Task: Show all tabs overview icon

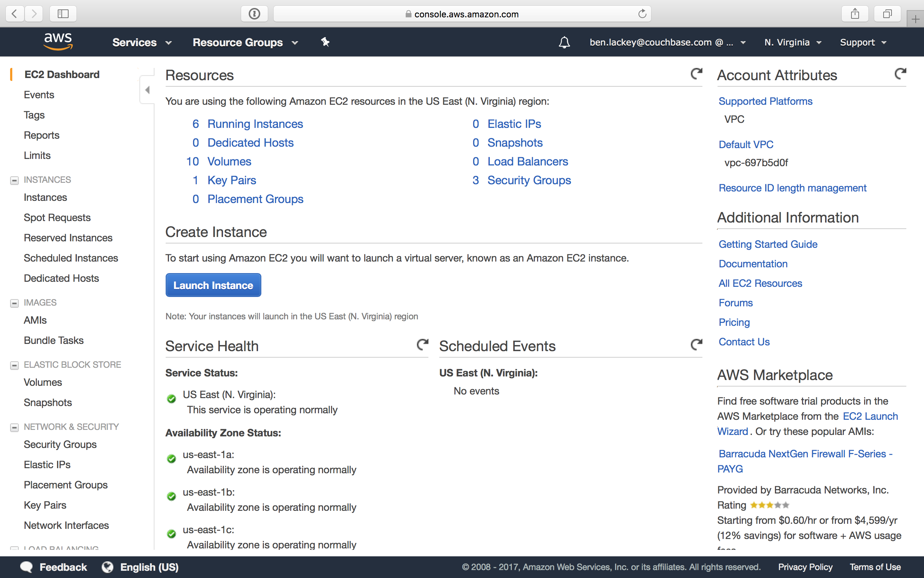Action: 887,14
